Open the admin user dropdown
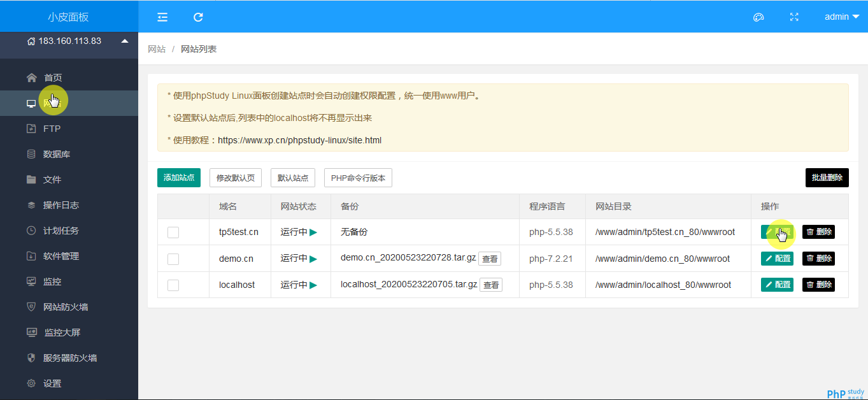868x400 pixels. [841, 17]
